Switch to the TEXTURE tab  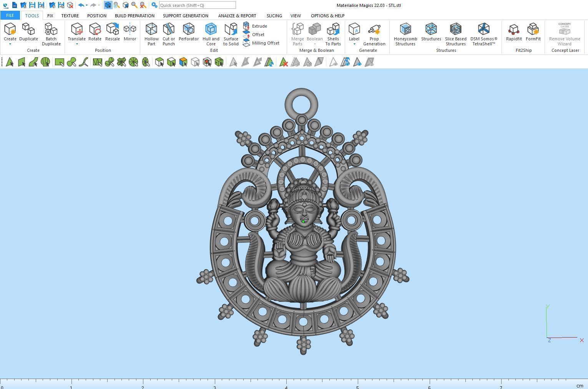click(70, 16)
